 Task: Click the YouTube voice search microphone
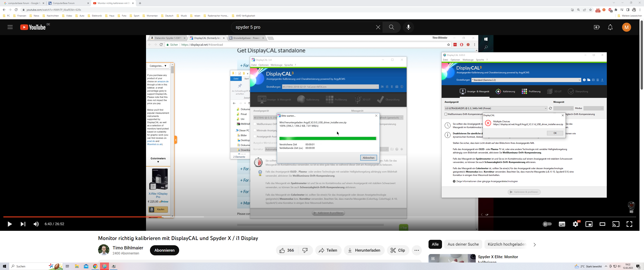(408, 27)
